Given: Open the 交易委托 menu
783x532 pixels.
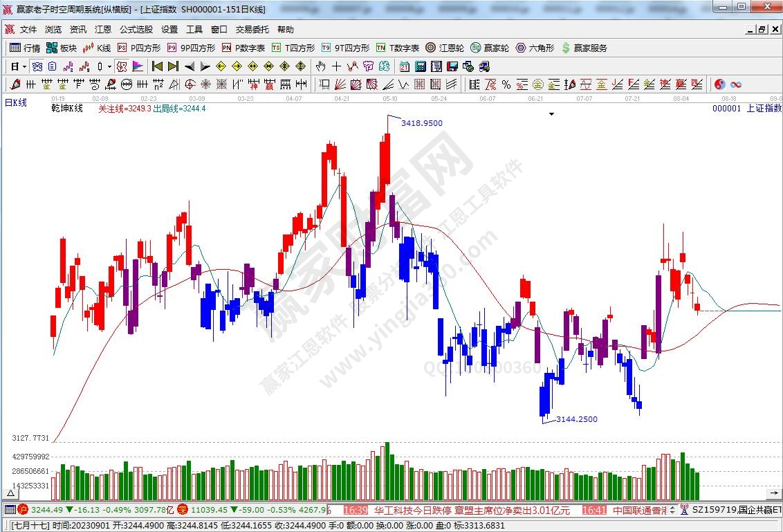Looking at the screenshot, I should click(x=252, y=30).
